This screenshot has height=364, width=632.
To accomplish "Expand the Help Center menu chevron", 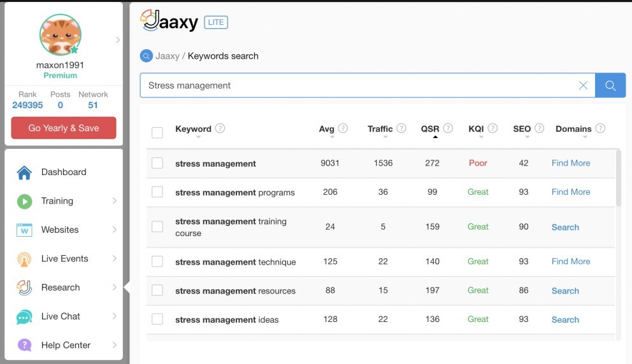I will [x=115, y=345].
